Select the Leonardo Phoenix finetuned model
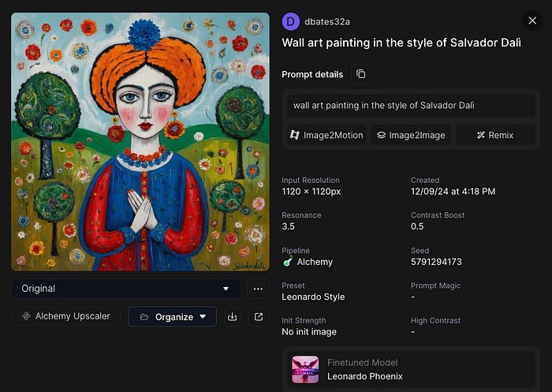This screenshot has width=552, height=392. [x=411, y=370]
